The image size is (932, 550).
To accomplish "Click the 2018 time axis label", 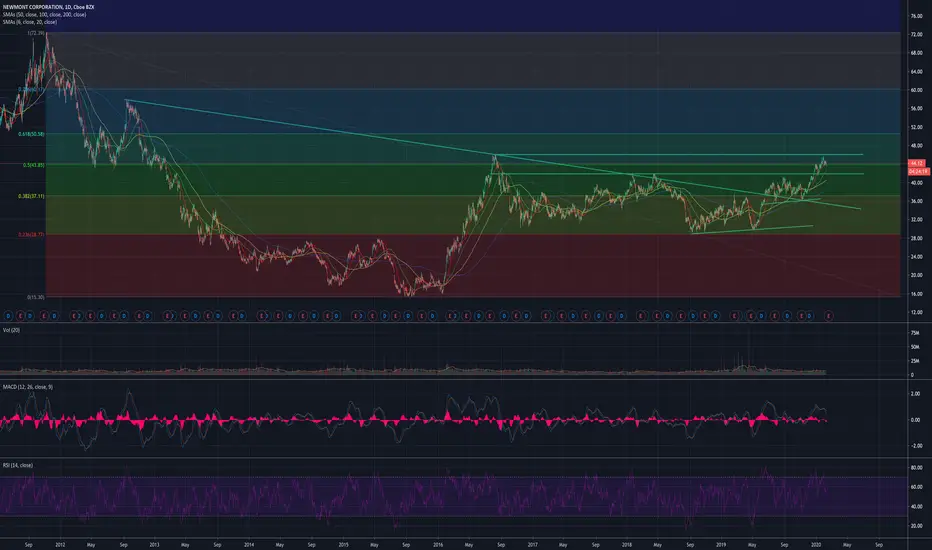I will click(x=627, y=544).
